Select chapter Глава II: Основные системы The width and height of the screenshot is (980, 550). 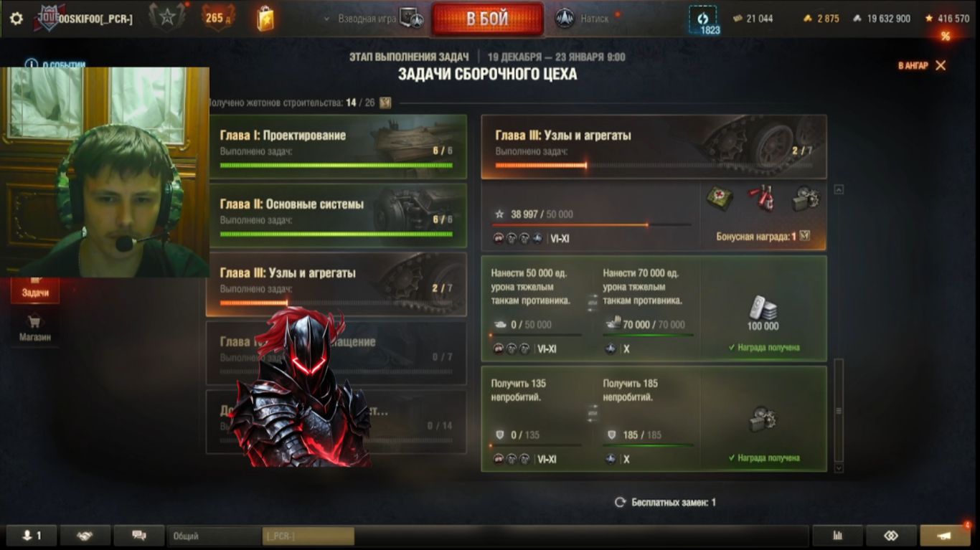336,215
